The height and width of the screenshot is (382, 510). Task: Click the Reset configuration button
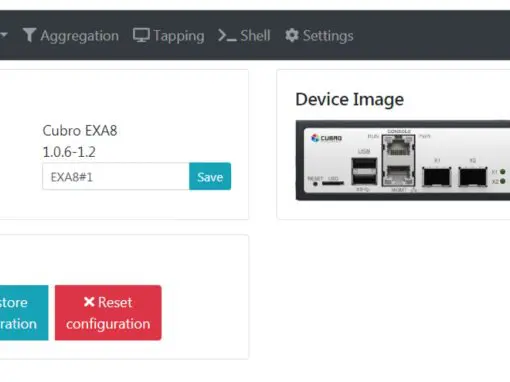click(x=108, y=313)
